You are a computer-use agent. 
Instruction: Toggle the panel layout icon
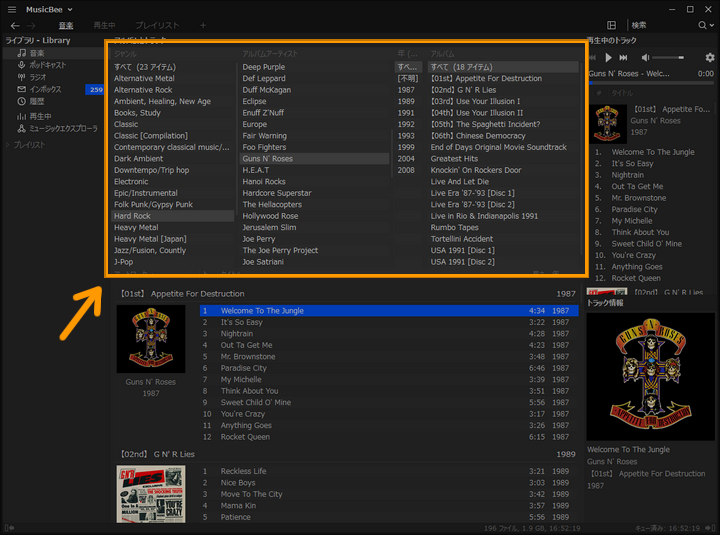click(x=611, y=25)
